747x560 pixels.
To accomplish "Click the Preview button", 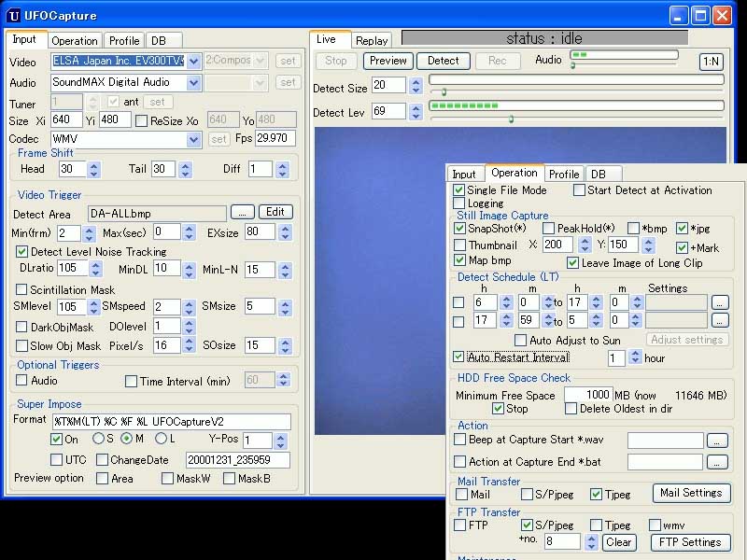I will [388, 61].
